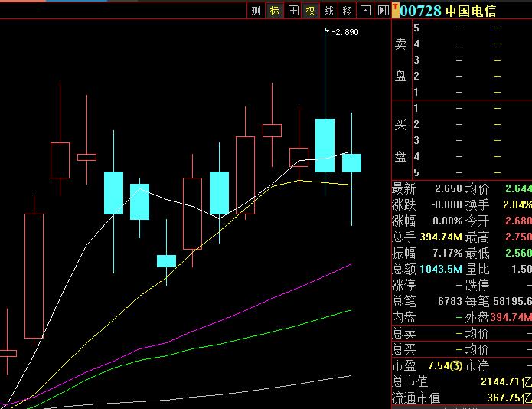Click the 测 toolbar button

click(256, 11)
